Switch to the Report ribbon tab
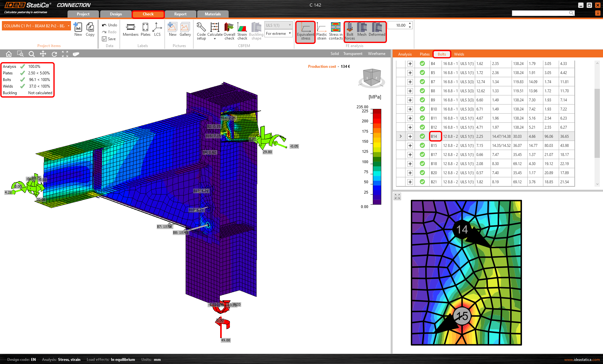This screenshot has height=364, width=603. pos(180,14)
